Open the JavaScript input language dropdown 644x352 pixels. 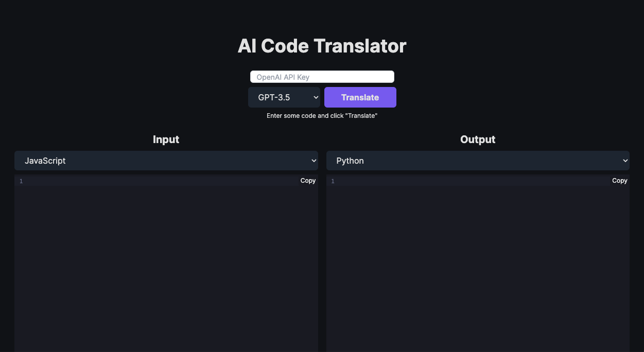166,161
